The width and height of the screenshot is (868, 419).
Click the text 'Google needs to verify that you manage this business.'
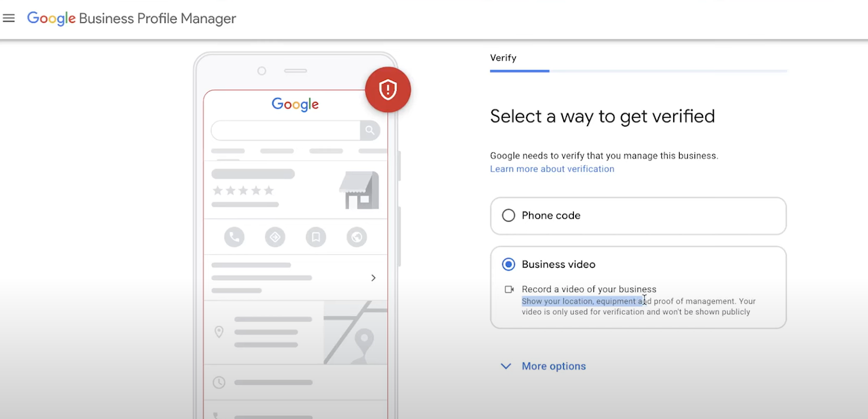604,156
